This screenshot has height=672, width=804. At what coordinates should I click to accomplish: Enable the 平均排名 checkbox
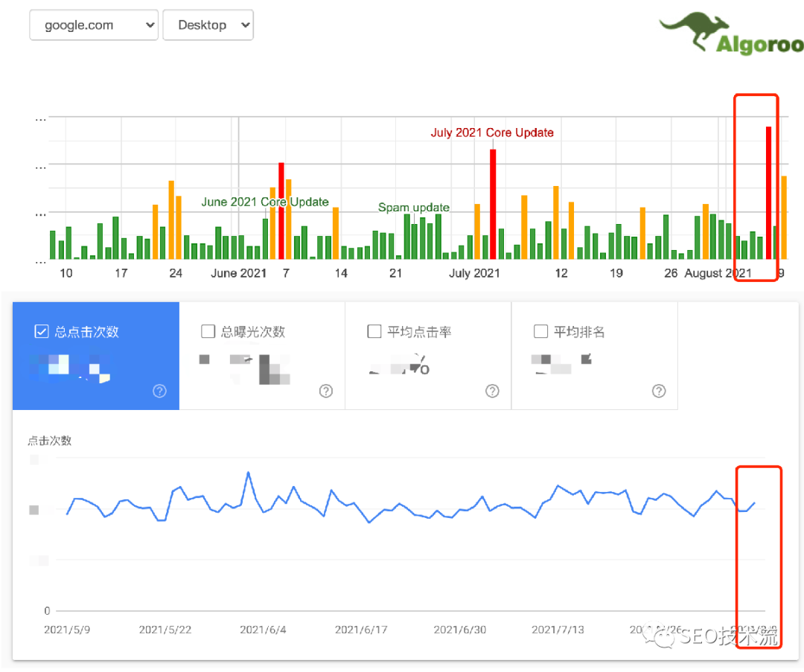coord(540,331)
